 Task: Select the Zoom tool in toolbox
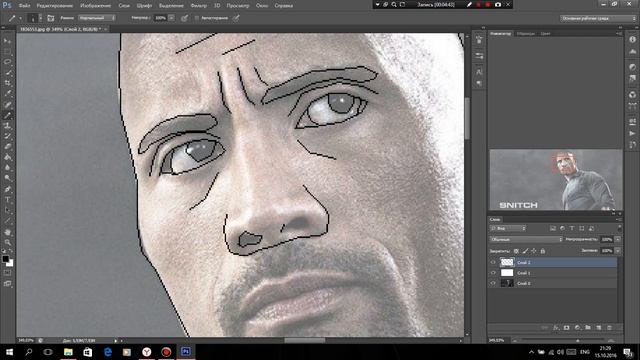7,242
